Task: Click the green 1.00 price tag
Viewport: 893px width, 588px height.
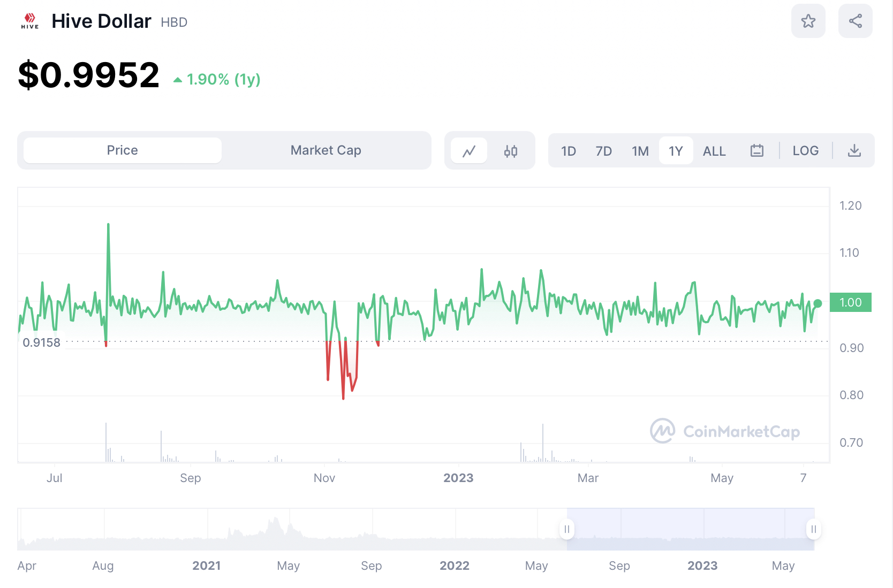Action: pos(850,302)
